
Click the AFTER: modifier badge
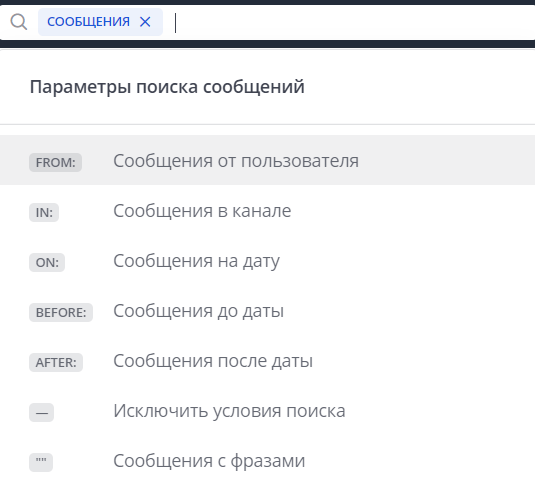click(x=56, y=363)
